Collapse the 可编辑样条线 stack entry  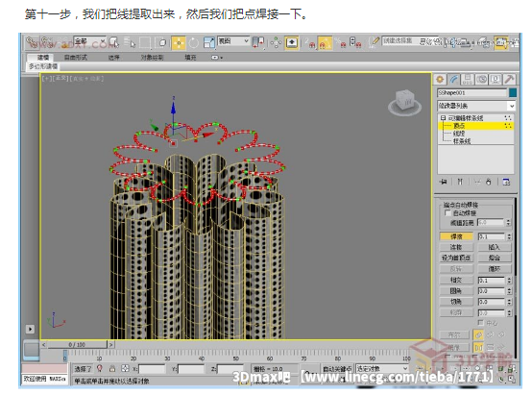coord(443,118)
